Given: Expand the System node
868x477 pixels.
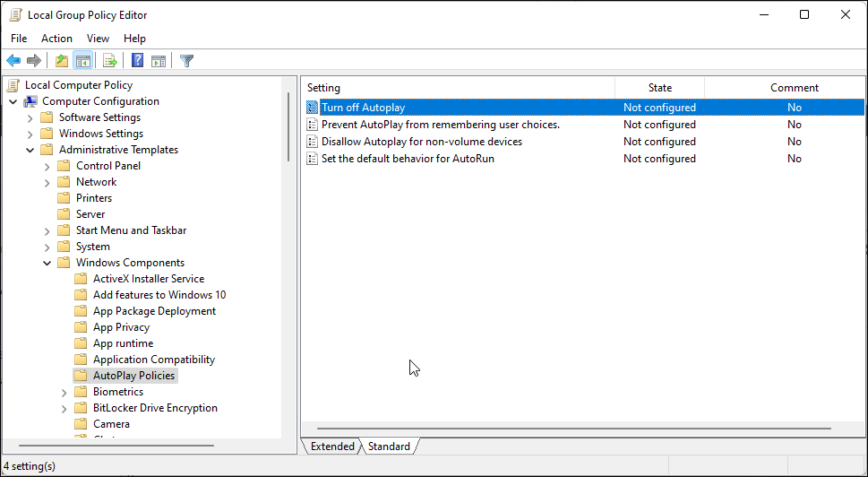Looking at the screenshot, I should pyautogui.click(x=47, y=247).
